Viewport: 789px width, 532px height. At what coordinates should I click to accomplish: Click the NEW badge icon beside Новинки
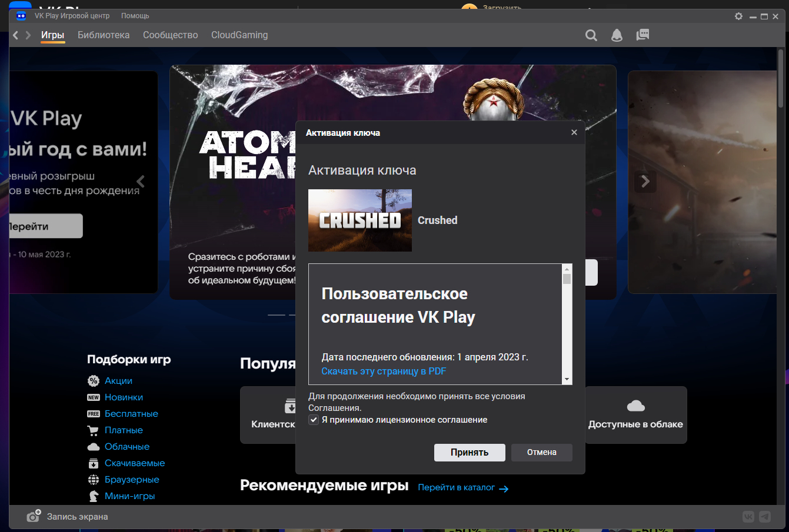[94, 397]
